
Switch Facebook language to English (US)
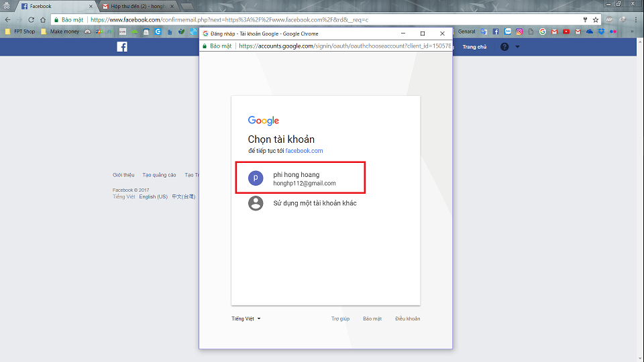pos(153,196)
